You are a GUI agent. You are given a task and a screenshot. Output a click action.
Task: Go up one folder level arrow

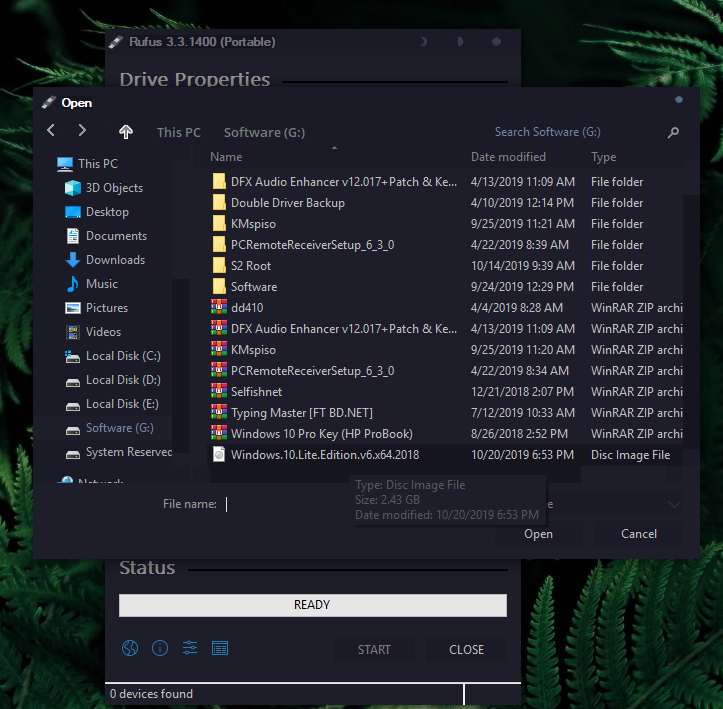[126, 132]
